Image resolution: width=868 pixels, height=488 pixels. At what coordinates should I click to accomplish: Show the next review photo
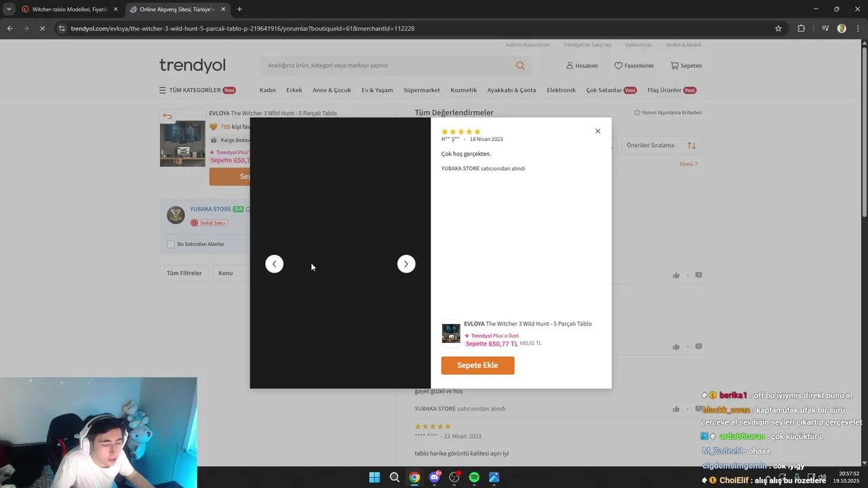406,264
